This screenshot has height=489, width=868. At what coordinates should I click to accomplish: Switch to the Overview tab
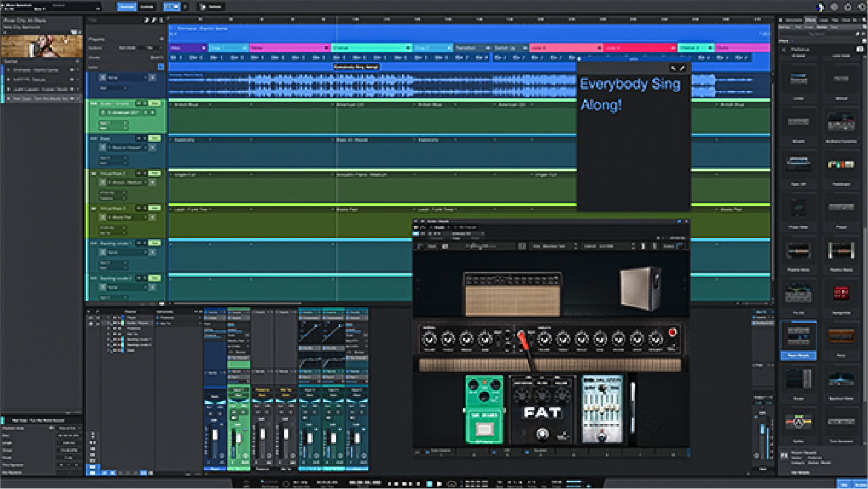coord(126,7)
